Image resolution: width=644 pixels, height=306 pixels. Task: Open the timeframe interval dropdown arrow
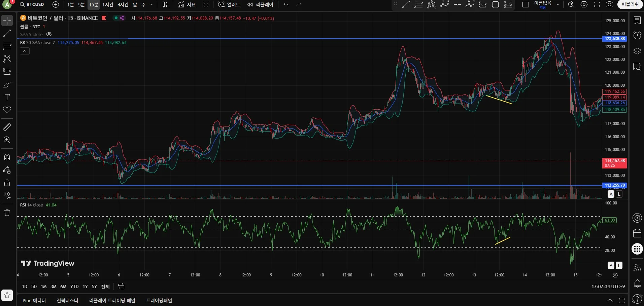tap(151, 4)
